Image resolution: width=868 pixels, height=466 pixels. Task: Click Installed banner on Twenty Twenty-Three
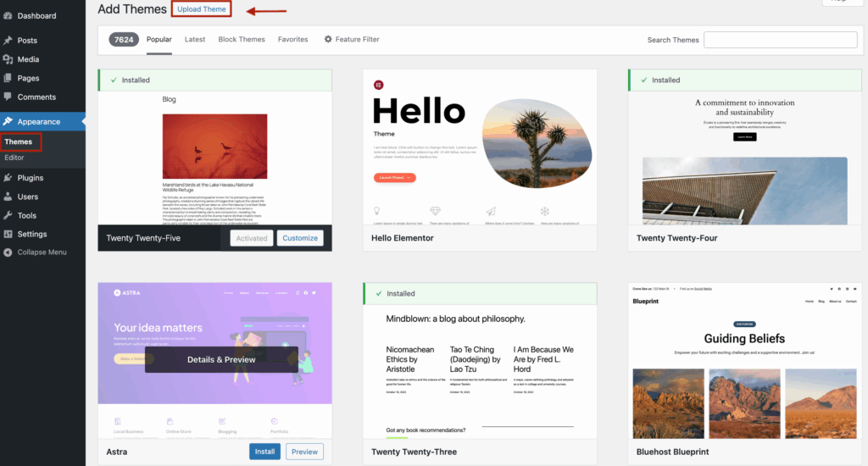pyautogui.click(x=480, y=294)
